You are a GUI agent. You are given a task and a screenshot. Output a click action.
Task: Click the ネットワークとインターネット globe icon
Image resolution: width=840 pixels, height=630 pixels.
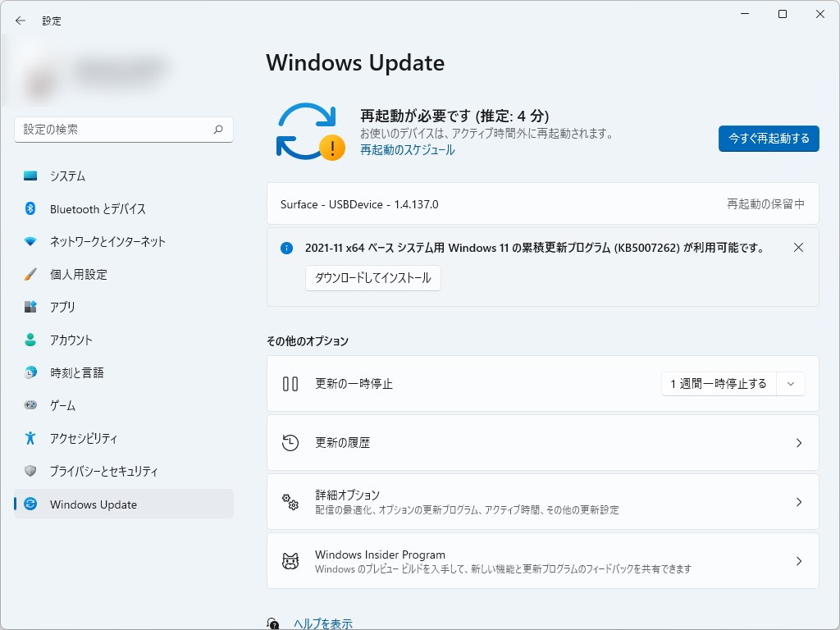28,241
